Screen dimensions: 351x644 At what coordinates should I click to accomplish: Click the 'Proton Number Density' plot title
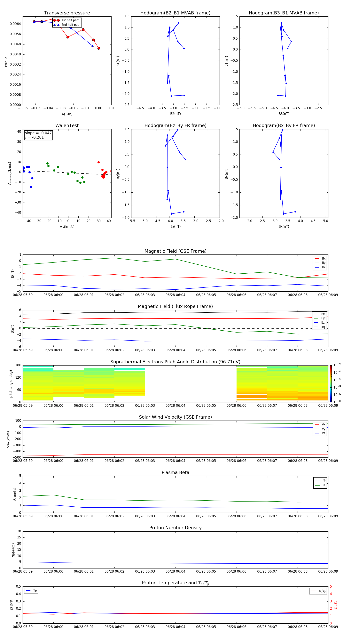pos(175,528)
